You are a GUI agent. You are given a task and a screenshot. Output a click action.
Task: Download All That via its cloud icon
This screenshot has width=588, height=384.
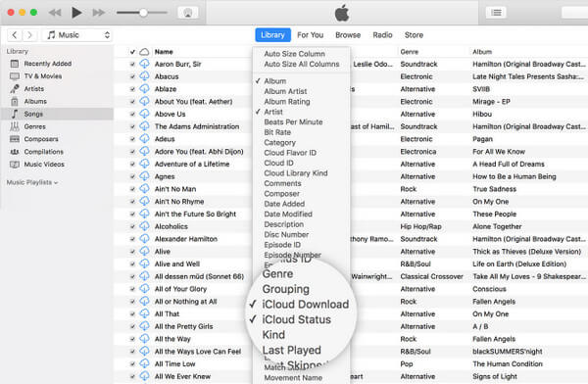144,313
